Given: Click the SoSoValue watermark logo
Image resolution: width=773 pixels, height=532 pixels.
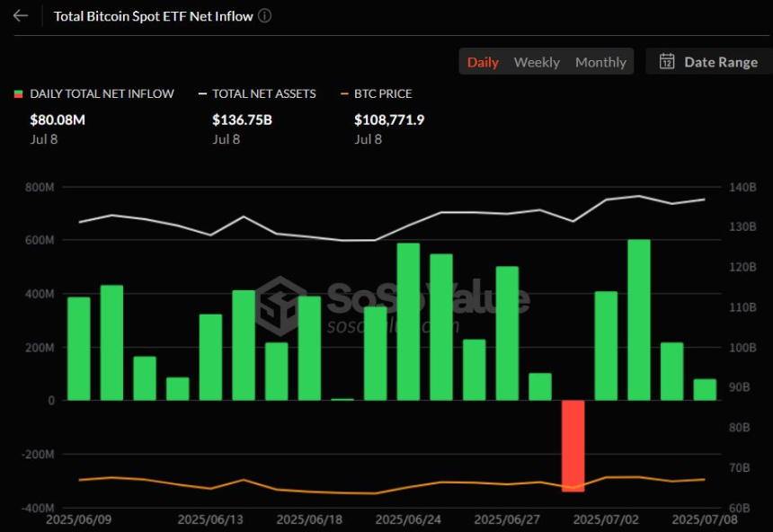Looking at the screenshot, I should click(x=279, y=306).
